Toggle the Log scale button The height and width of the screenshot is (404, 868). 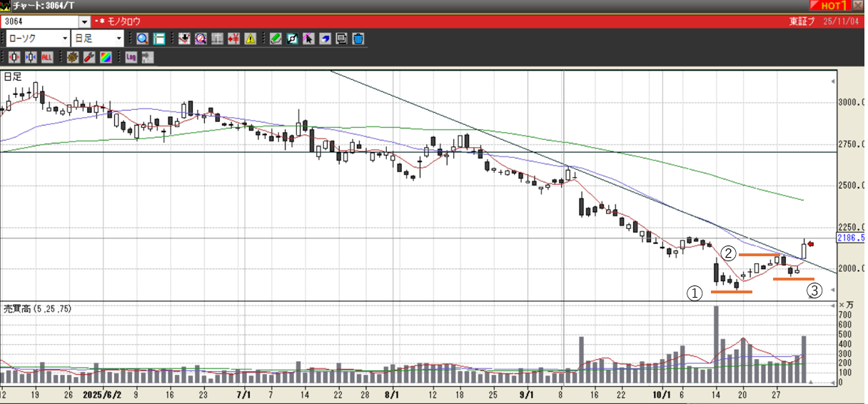[131, 57]
